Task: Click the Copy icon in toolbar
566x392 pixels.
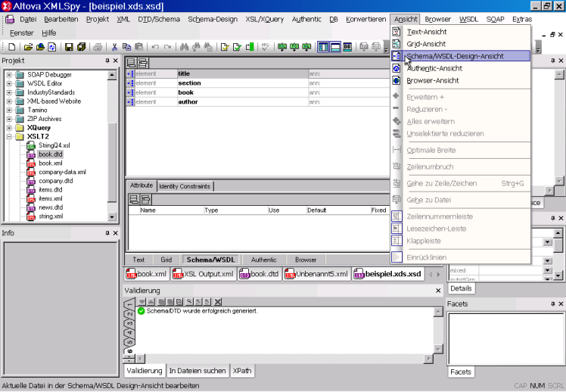Action: (126, 47)
